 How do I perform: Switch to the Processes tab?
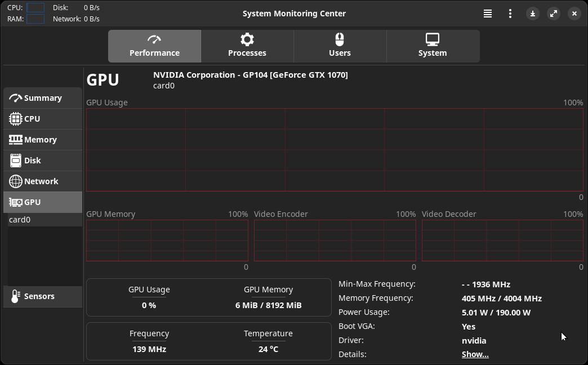247,46
